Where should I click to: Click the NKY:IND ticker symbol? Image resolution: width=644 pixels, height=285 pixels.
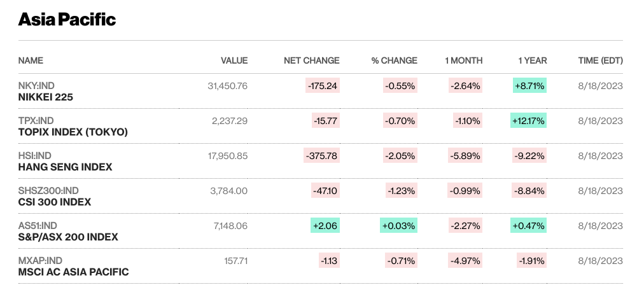pyautogui.click(x=36, y=86)
